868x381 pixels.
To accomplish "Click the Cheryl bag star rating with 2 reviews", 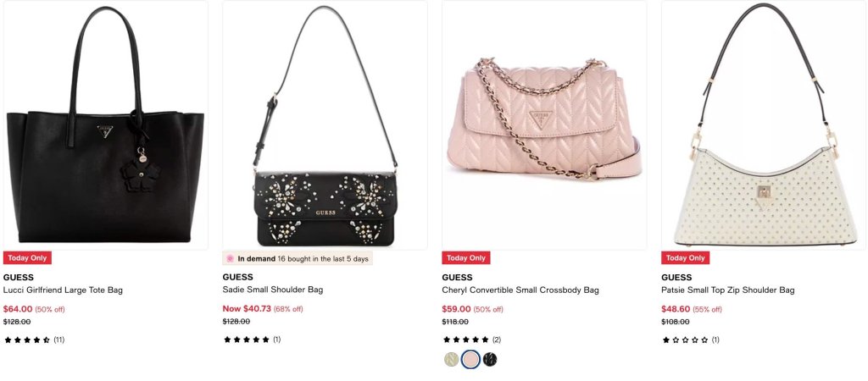I will point(471,340).
